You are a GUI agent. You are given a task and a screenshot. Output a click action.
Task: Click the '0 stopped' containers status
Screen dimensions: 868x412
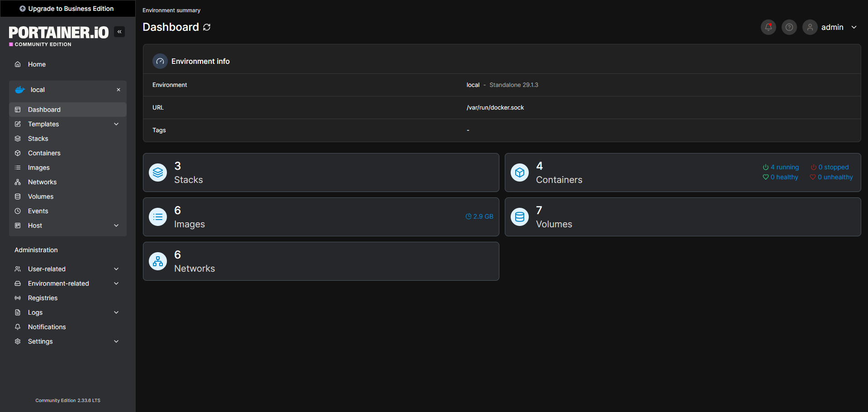[x=830, y=167]
